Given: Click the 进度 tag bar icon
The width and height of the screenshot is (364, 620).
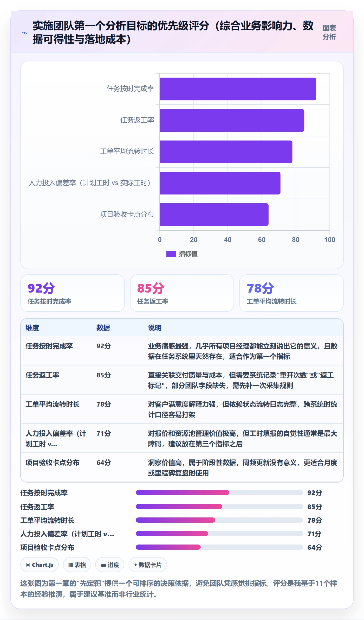Looking at the screenshot, I should (103, 565).
